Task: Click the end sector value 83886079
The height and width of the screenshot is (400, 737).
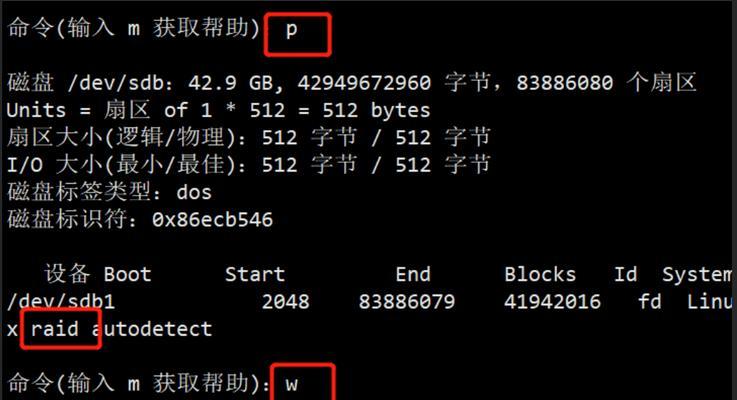Action: tap(407, 301)
